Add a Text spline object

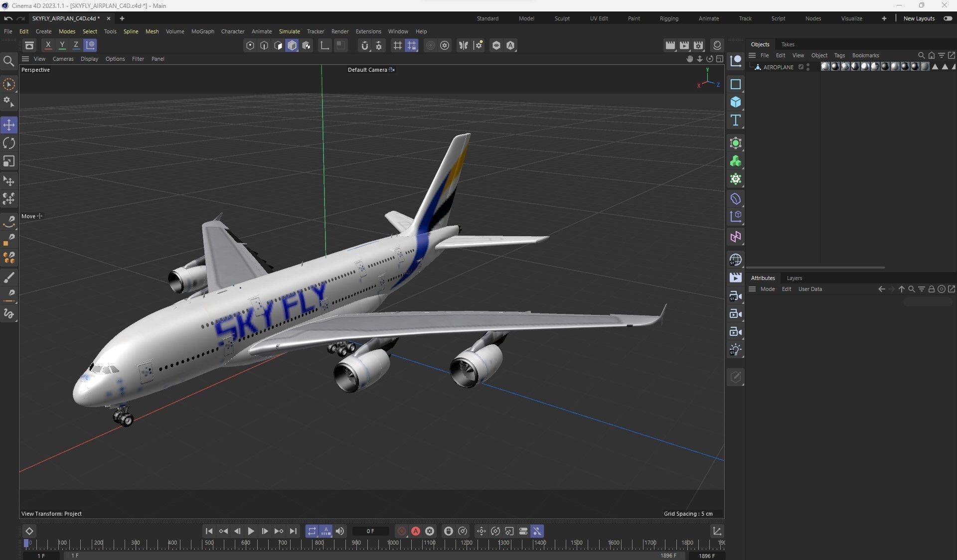tap(735, 120)
